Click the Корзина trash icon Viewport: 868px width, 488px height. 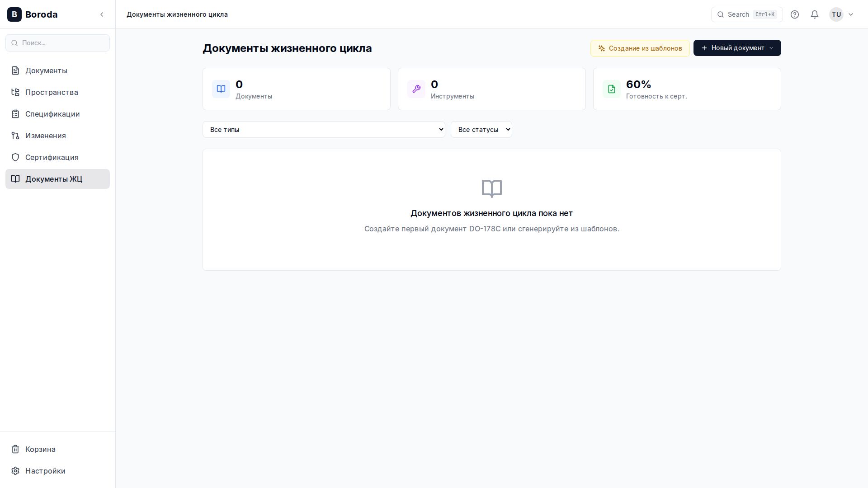15,449
